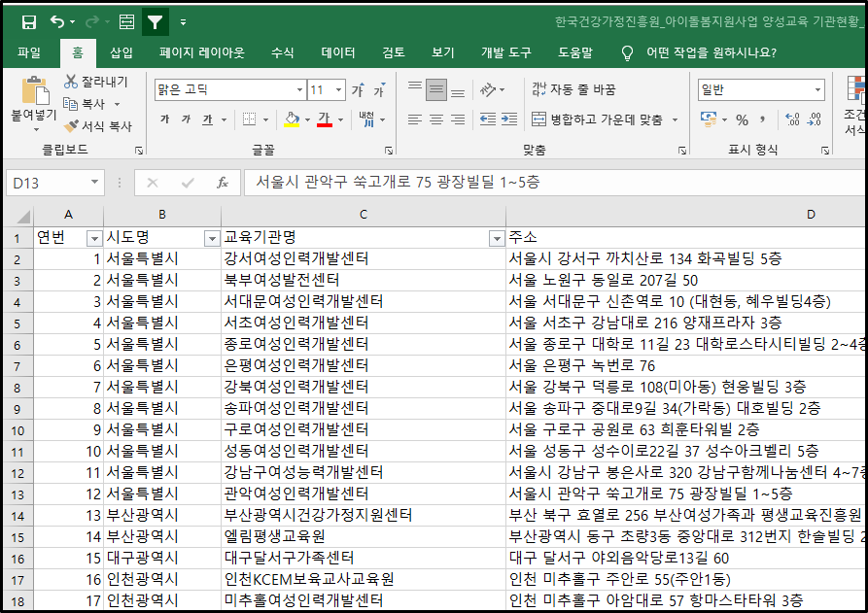Switch to the 페이지 레이아웃 tab
Image resolution: width=868 pixels, height=613 pixels.
click(x=202, y=53)
